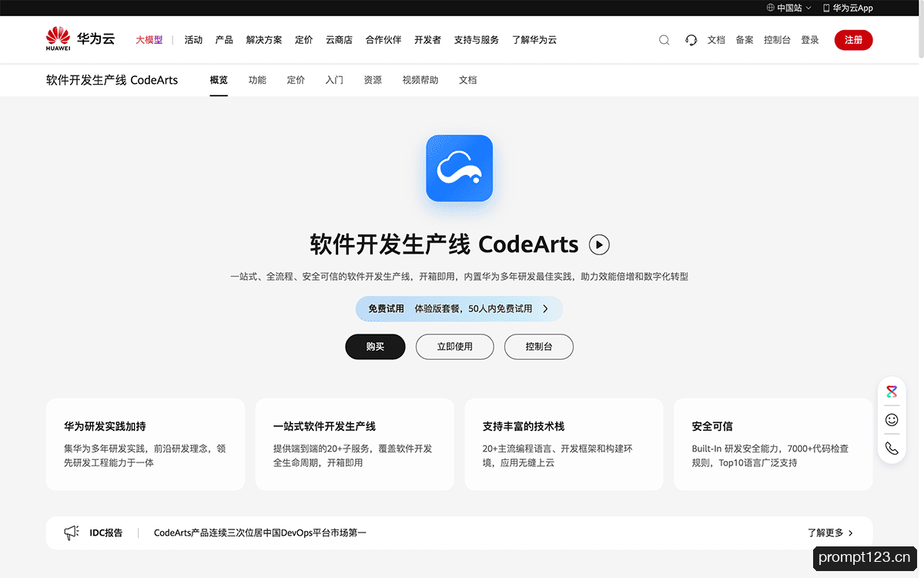Expand 了解更多 chevron in IDC report bar
Viewport: 924px width, 578px height.
[849, 533]
